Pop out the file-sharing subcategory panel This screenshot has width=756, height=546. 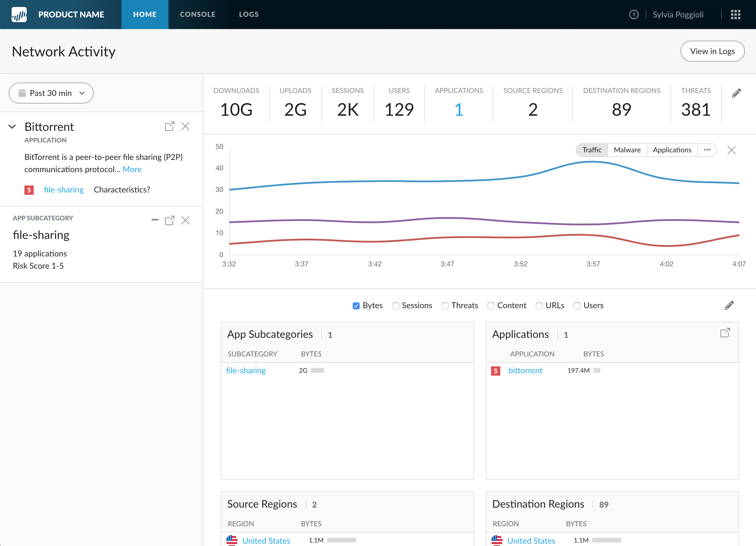click(x=169, y=220)
